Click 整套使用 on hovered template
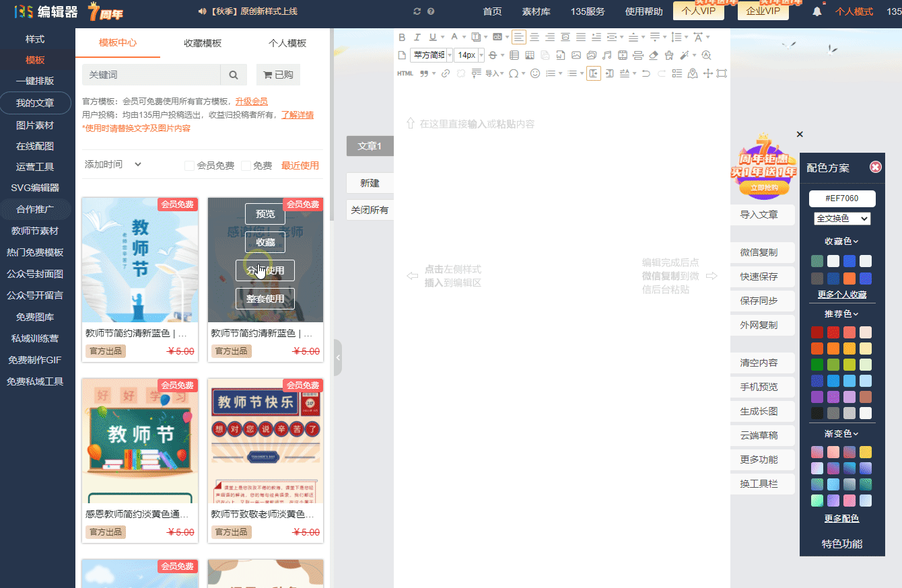902x588 pixels. pos(265,299)
